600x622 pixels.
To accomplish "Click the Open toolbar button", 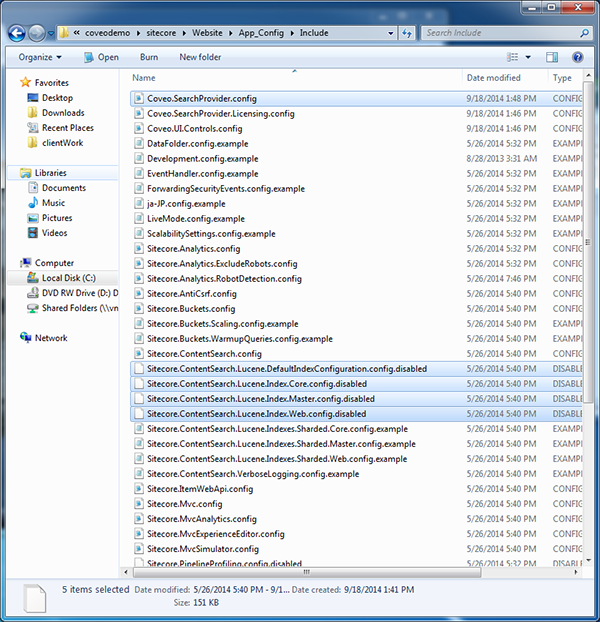I will point(101,57).
